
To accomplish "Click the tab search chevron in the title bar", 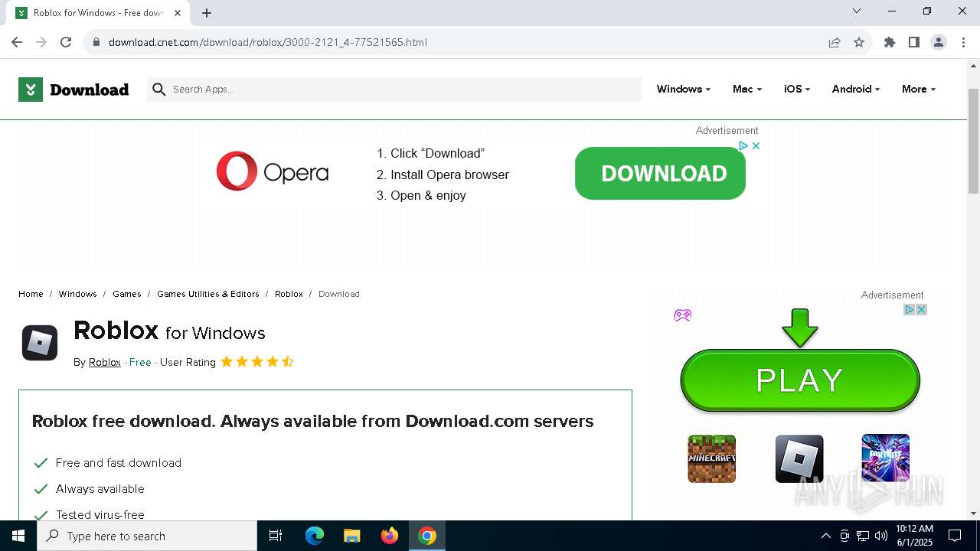I will tap(857, 11).
